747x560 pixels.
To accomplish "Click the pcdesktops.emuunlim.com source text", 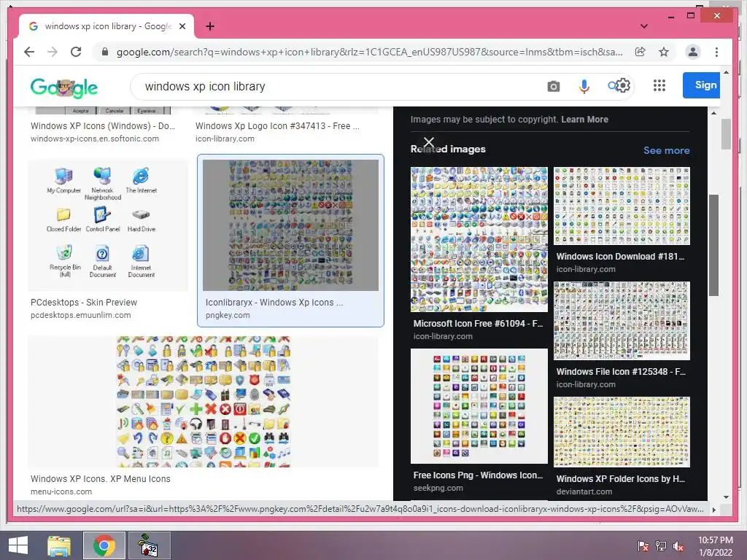I will (x=80, y=315).
